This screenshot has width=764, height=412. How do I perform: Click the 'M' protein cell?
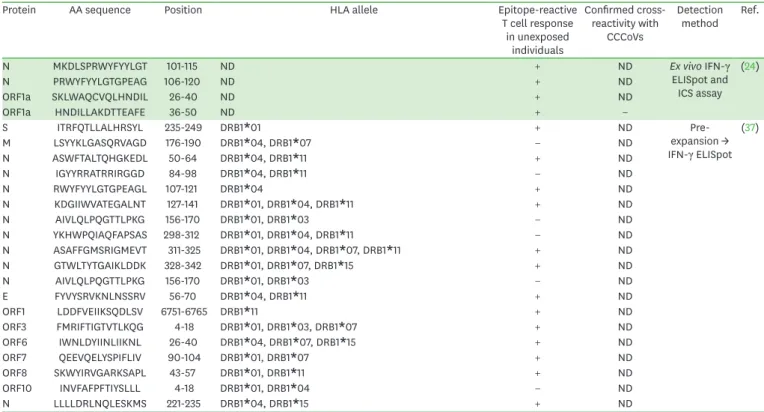click(6, 143)
